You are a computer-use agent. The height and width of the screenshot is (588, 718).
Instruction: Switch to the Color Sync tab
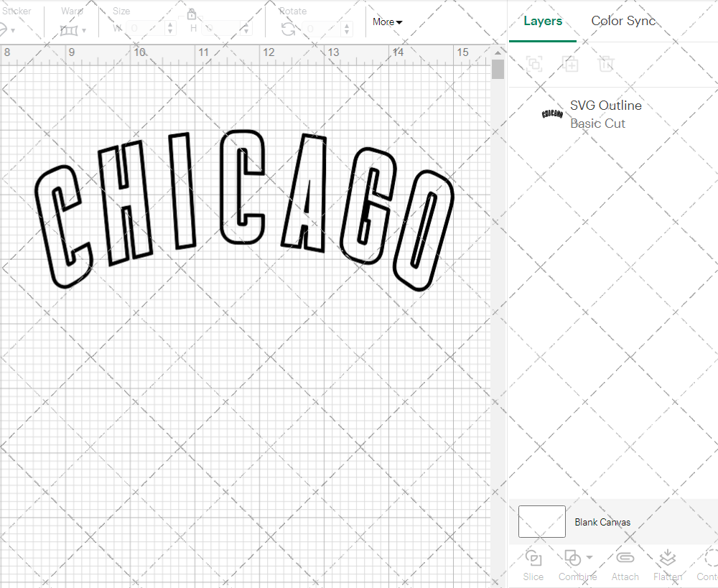pyautogui.click(x=623, y=21)
